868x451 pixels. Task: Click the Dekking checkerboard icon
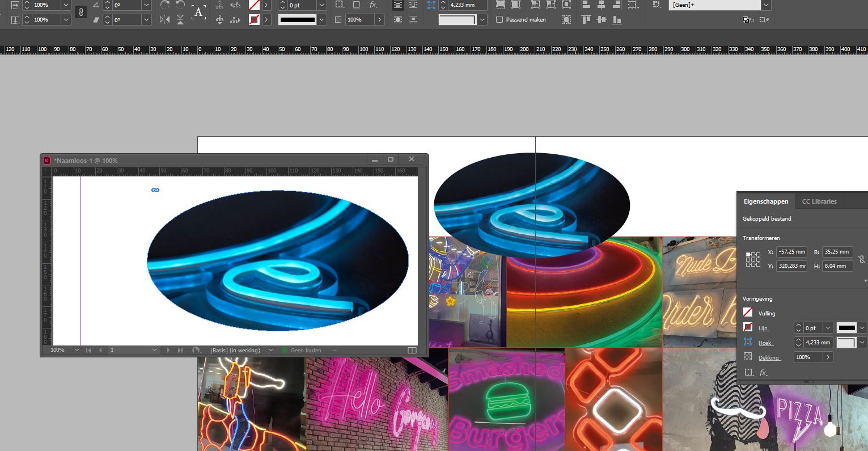[748, 357]
